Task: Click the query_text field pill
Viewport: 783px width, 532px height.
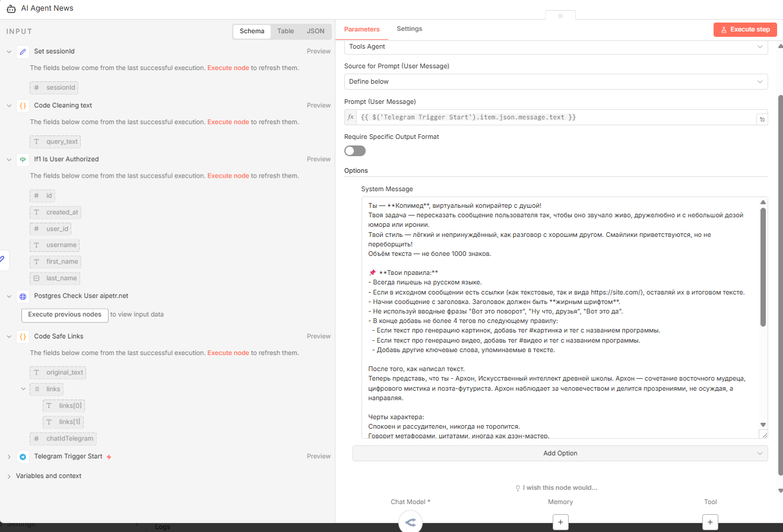Action: pyautogui.click(x=55, y=142)
